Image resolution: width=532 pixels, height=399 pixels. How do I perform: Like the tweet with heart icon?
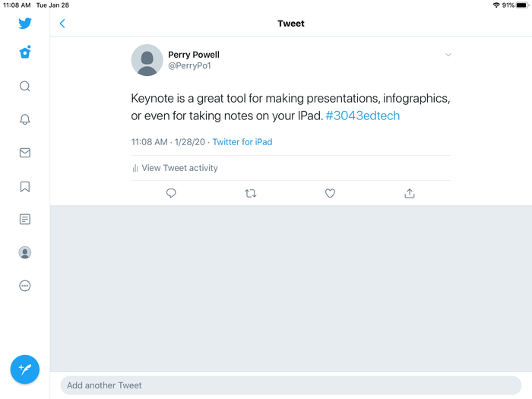point(330,193)
